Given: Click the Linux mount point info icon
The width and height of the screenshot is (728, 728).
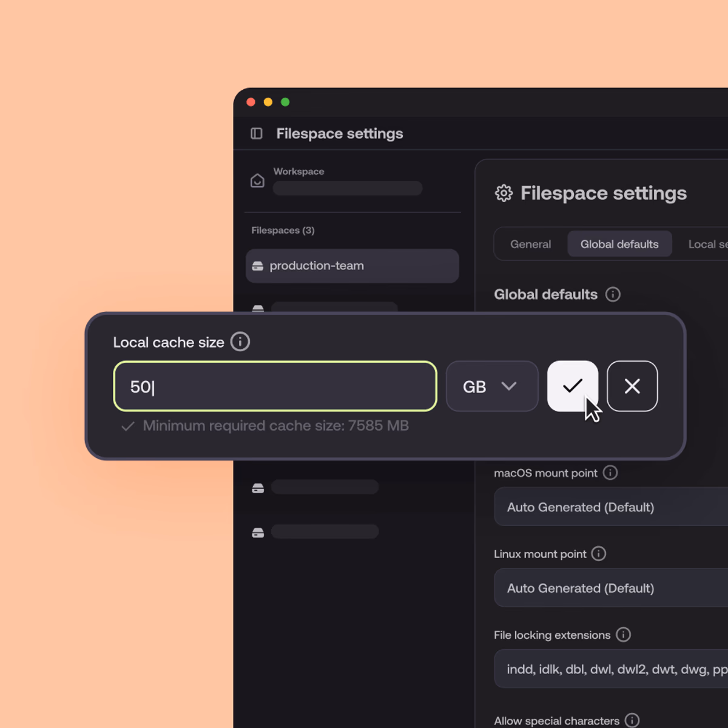Looking at the screenshot, I should (599, 554).
